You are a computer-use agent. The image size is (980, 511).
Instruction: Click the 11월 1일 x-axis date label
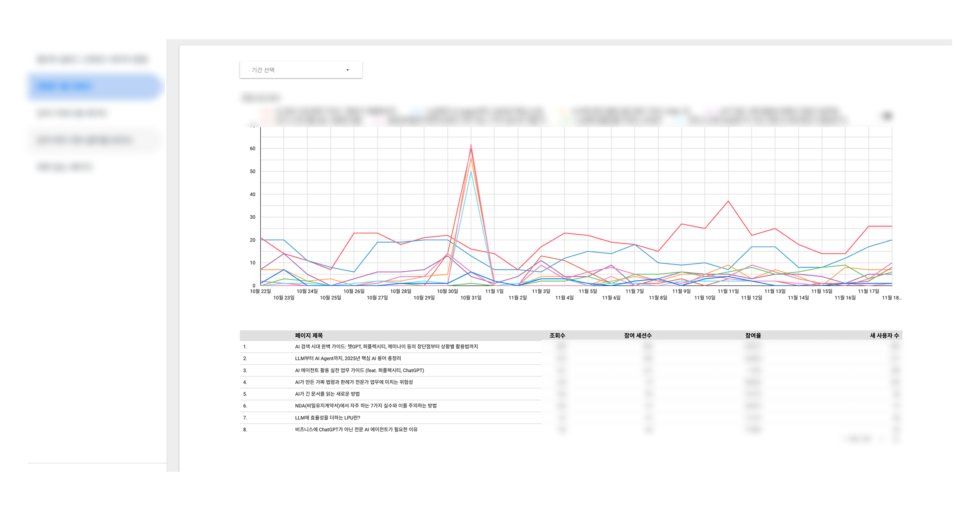click(494, 291)
